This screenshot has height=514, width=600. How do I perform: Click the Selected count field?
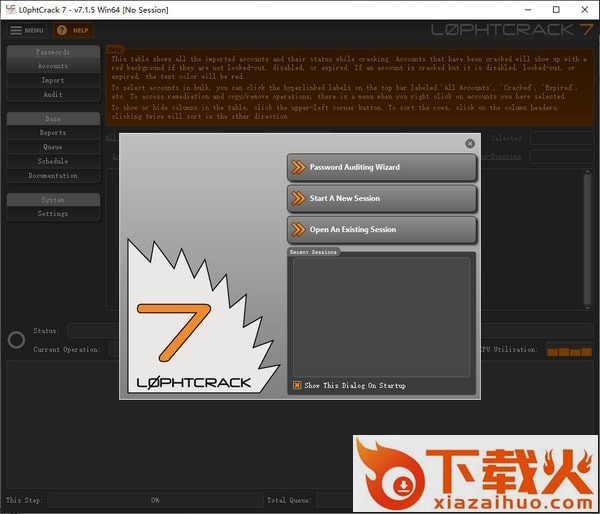561,138
